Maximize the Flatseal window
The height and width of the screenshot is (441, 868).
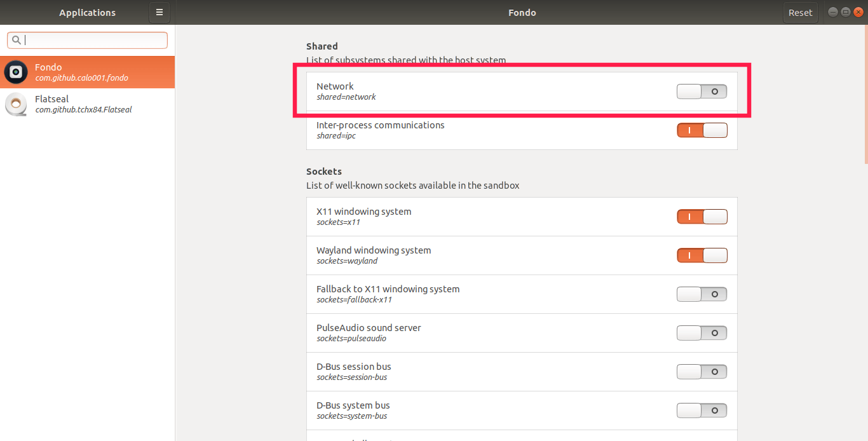846,12
